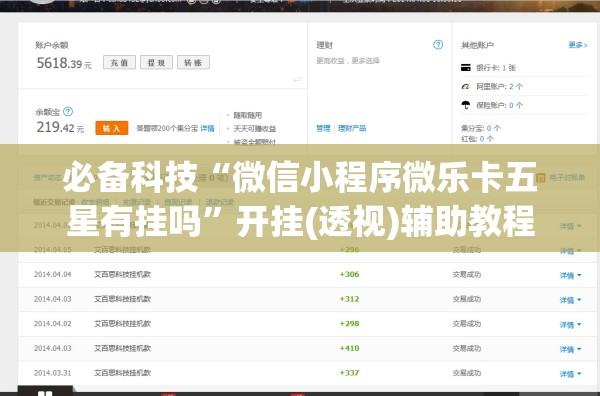Click 更多 in 其他账户 panel
The height and width of the screenshot is (396, 600).
tap(578, 45)
